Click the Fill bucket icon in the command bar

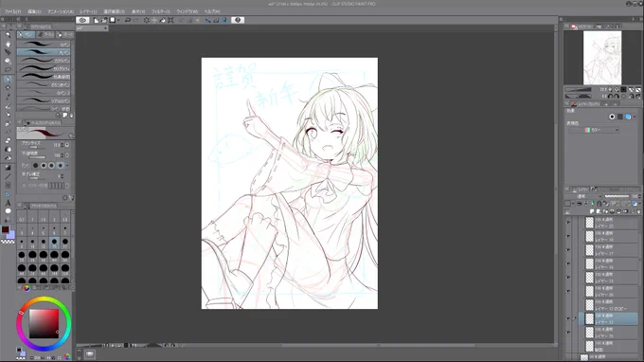click(162, 20)
